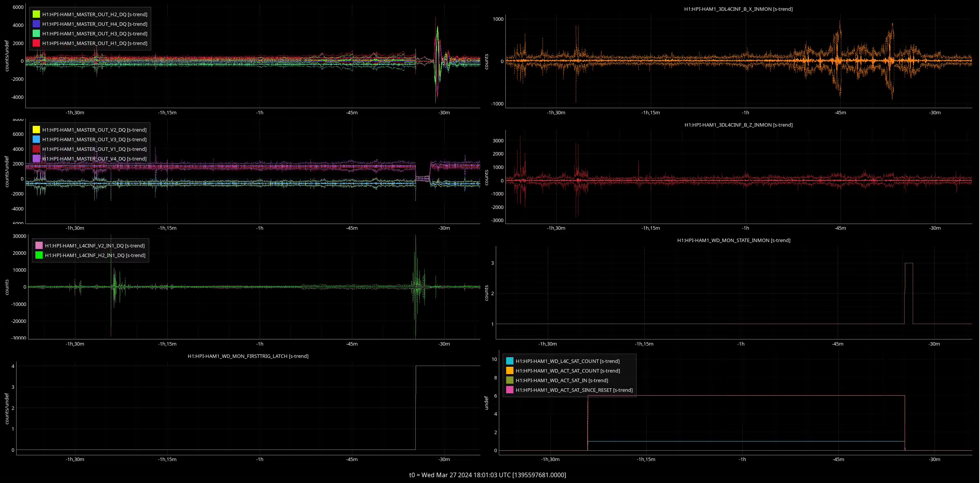Toggle the MASTER_OUT_H1_DQ legend entry
The width and height of the screenshot is (980, 483).
click(95, 43)
